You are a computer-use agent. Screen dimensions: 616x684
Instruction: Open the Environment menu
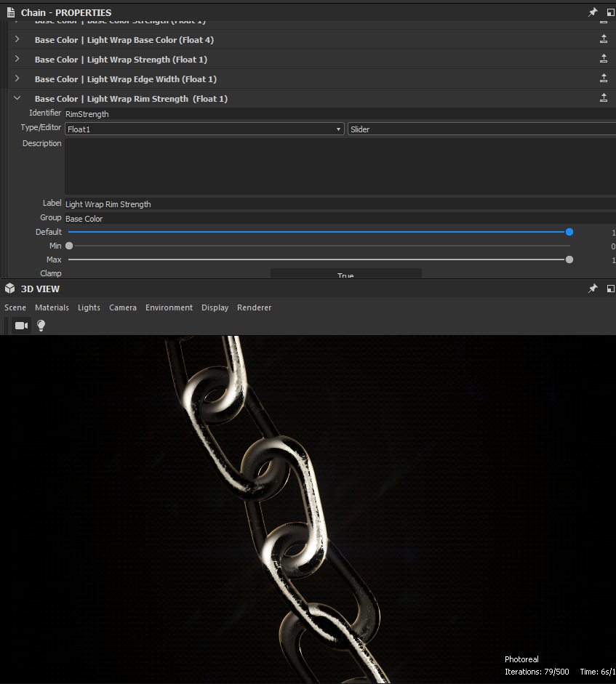169,307
